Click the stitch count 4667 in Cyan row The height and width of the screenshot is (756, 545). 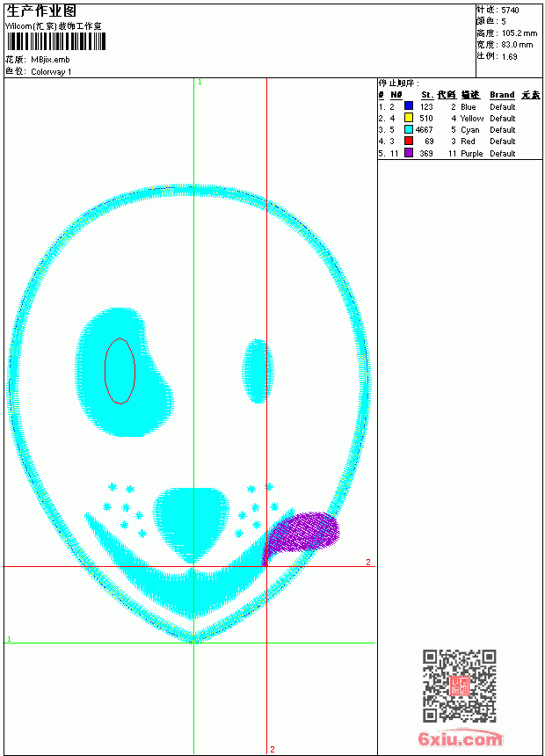point(425,130)
